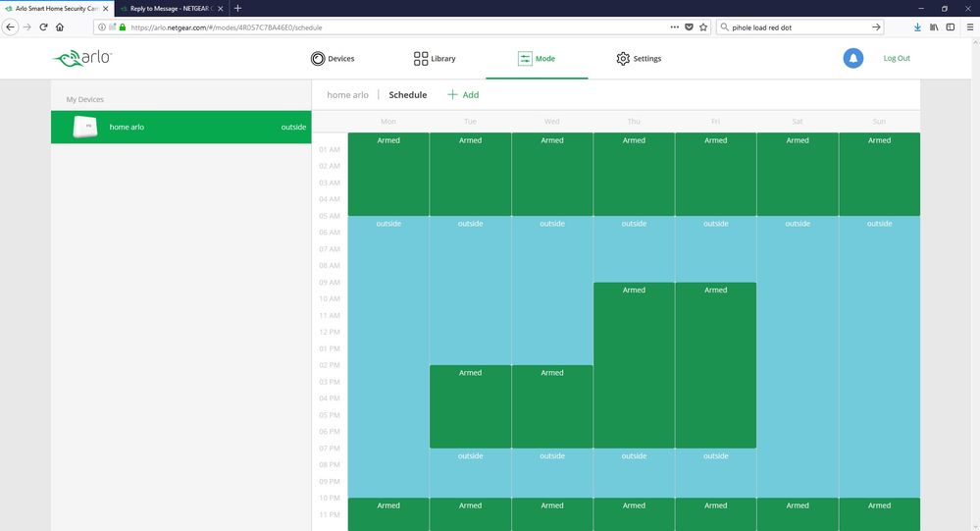Open the Settings gear icon
This screenshot has width=980, height=531.
point(623,58)
